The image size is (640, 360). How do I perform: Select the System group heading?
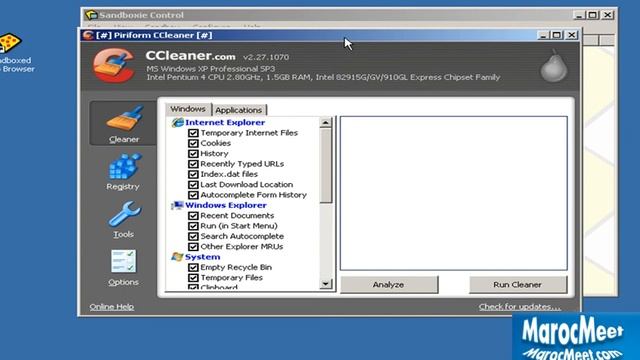(x=202, y=257)
